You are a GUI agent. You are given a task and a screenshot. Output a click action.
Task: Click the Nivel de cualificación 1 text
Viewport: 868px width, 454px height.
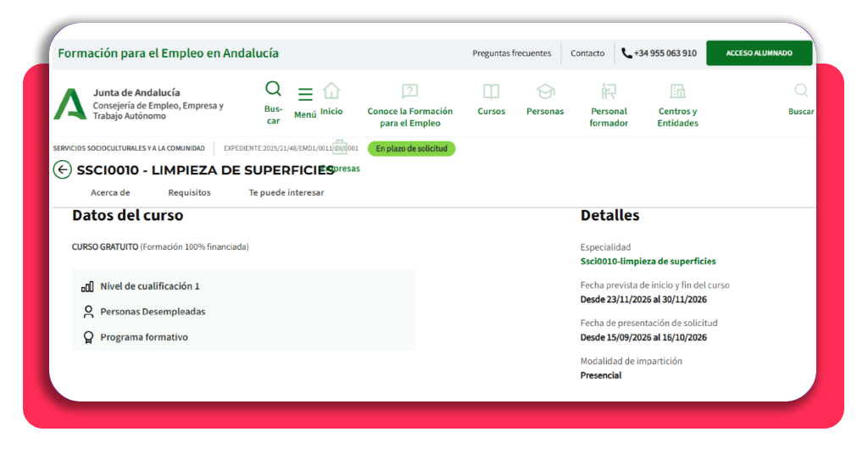click(149, 286)
